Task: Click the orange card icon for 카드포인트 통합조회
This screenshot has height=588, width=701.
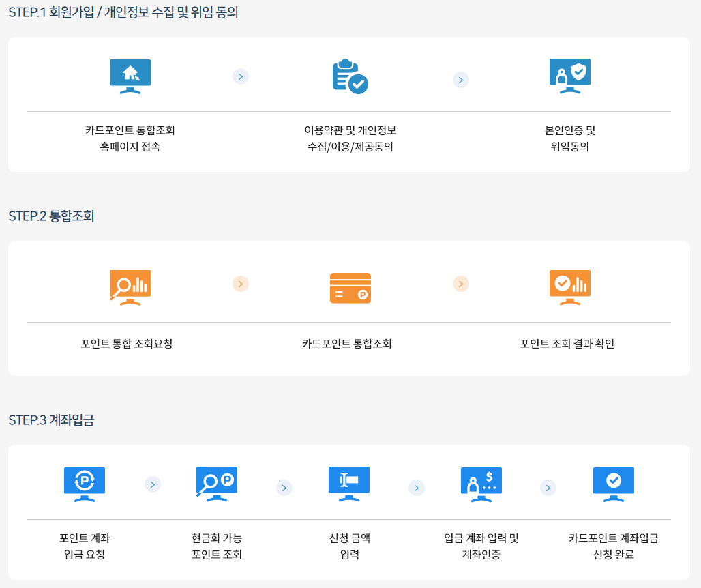Action: pos(350,287)
